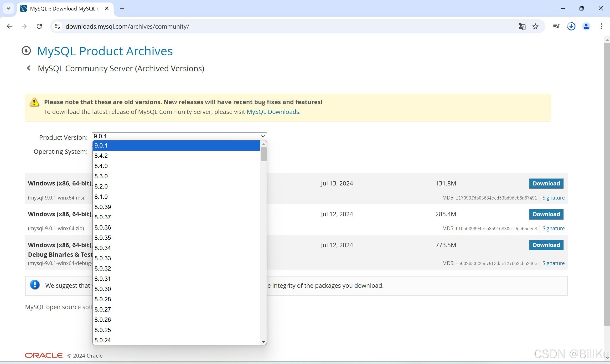Click the browser forward arrow
The image size is (610, 364).
coord(24,26)
